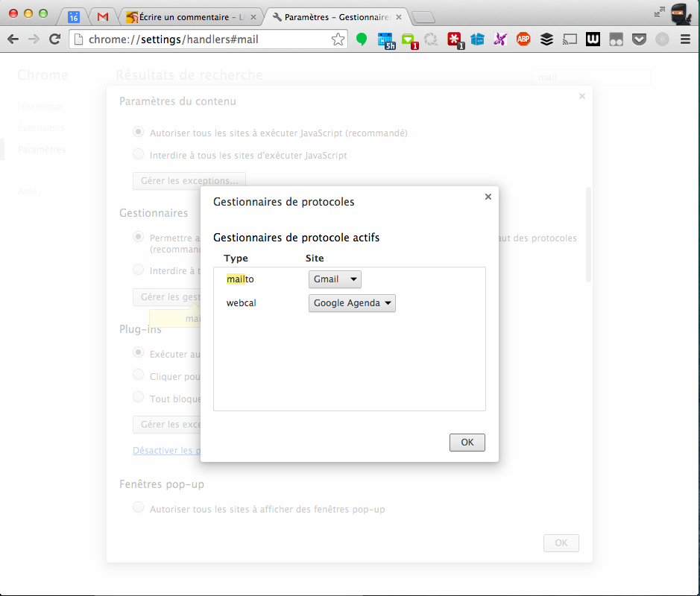Click OK in the content settings overlay
700x596 pixels.
561,543
